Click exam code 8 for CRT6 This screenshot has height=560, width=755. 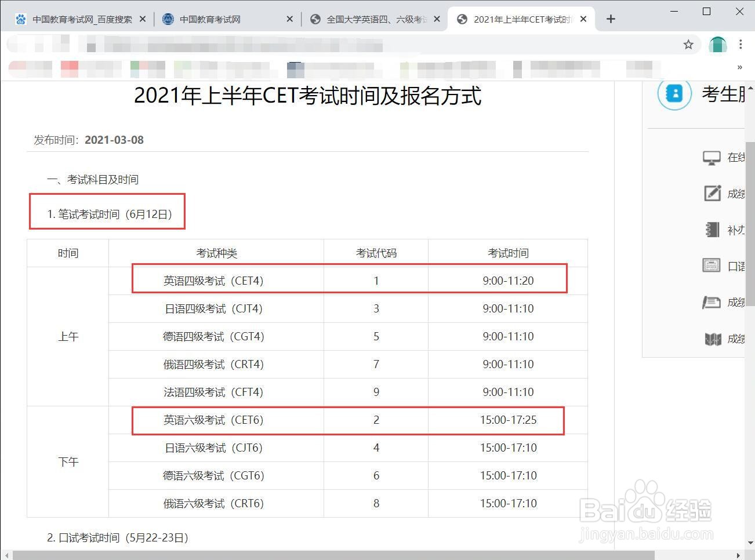click(x=376, y=503)
